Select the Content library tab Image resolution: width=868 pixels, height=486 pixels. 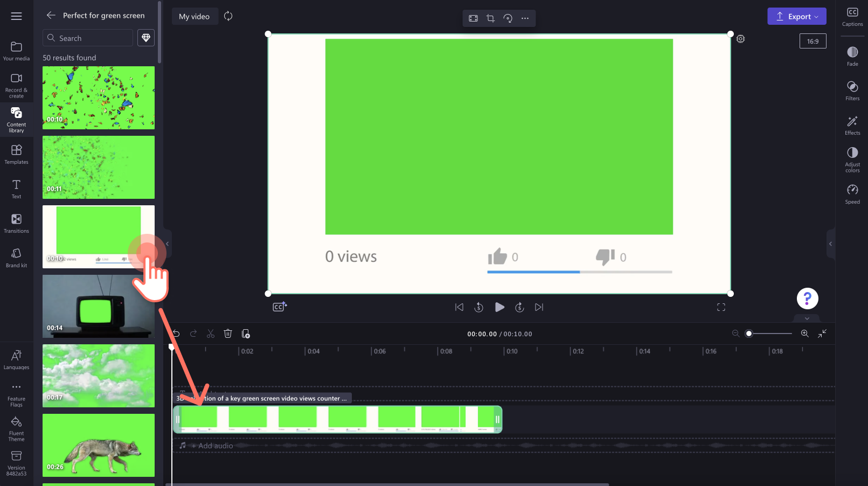click(x=16, y=120)
